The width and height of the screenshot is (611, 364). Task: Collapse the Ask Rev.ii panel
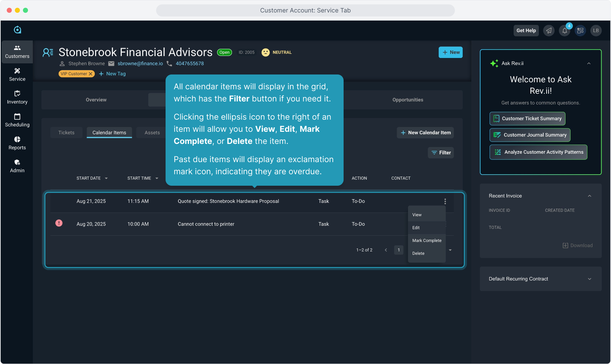[589, 63]
